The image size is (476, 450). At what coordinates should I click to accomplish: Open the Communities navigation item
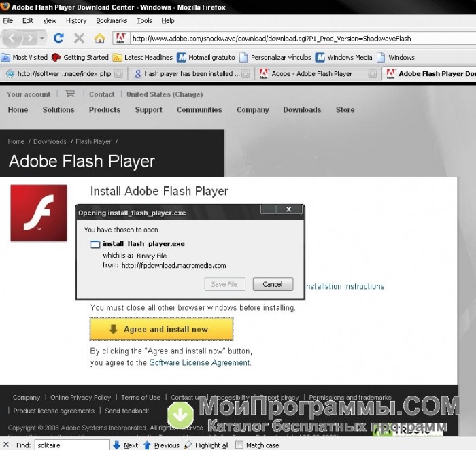[x=199, y=110]
